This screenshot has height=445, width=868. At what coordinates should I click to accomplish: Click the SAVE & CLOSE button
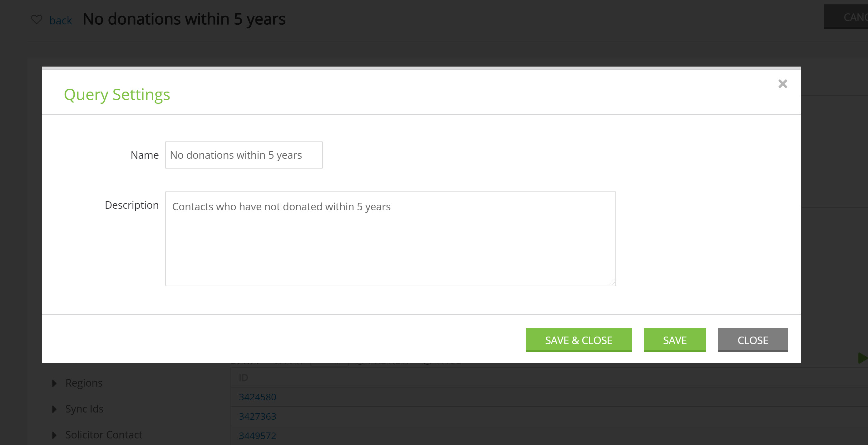click(579, 340)
